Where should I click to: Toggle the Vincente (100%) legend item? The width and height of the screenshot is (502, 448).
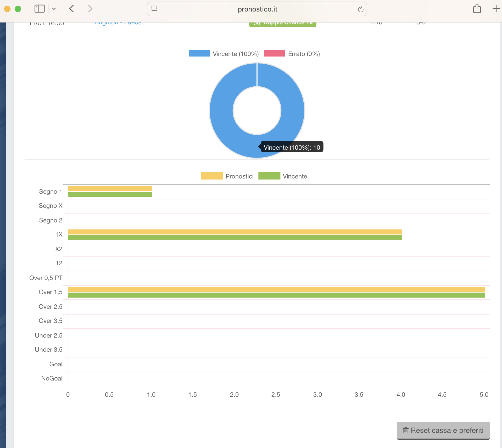click(224, 54)
